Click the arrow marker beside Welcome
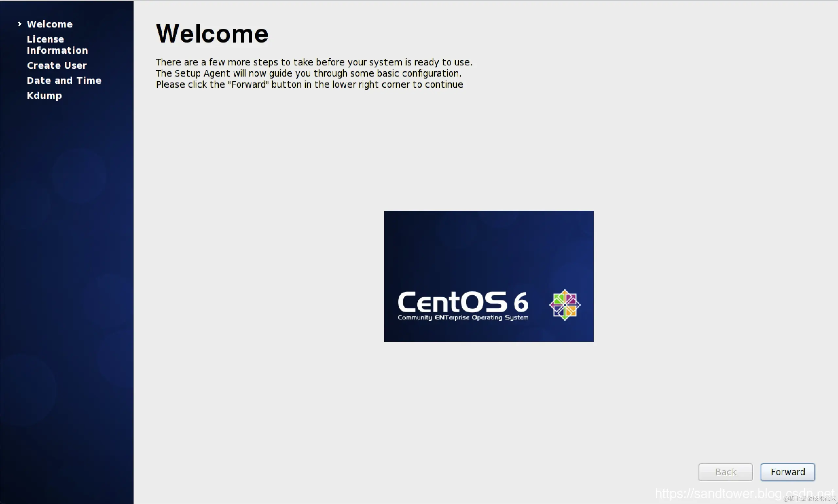838x504 pixels. click(x=20, y=24)
